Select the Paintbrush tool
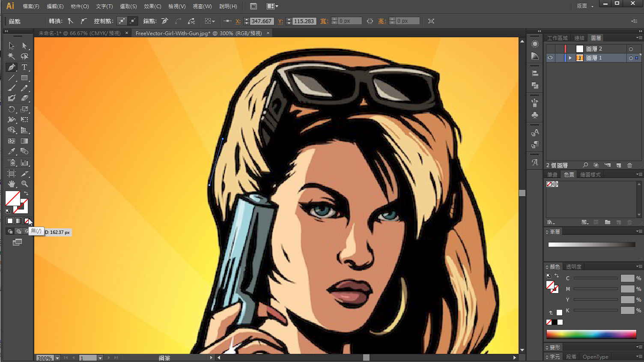Image resolution: width=644 pixels, height=362 pixels. click(x=12, y=88)
